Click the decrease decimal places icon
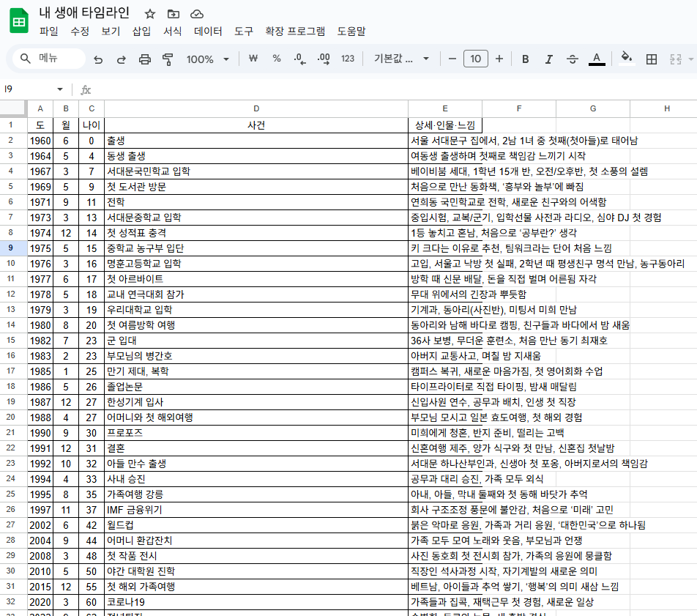The width and height of the screenshot is (697, 616). 299,59
